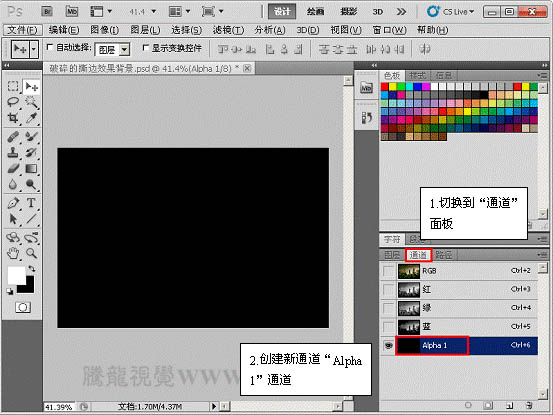Select the Eyedropper tool
The image size is (553, 415).
click(31, 118)
